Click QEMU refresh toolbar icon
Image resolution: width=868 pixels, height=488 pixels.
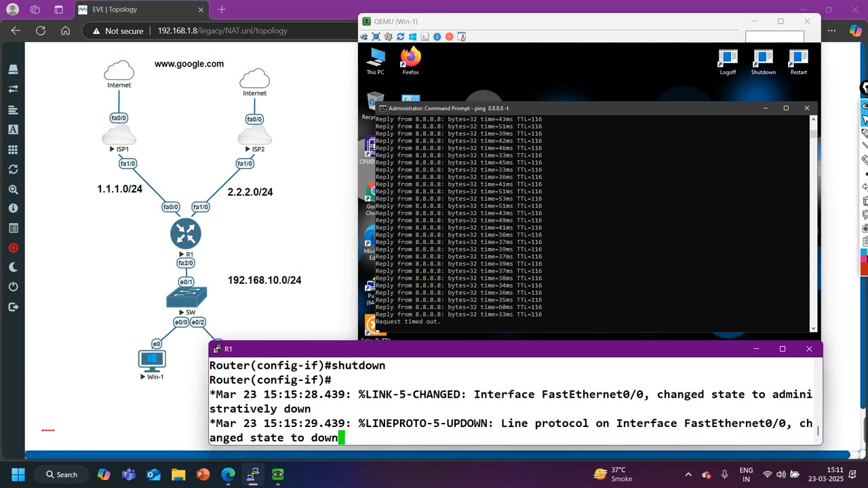click(x=400, y=37)
